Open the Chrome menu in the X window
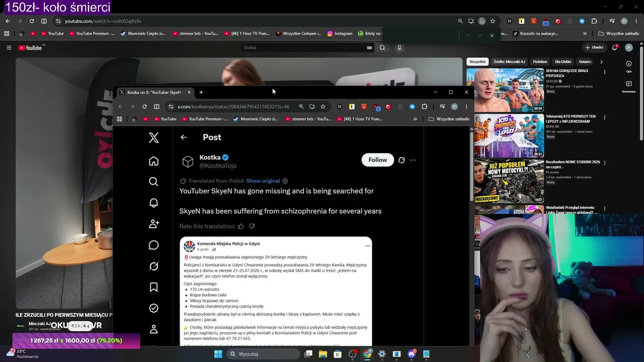The image size is (644, 362). (466, 107)
